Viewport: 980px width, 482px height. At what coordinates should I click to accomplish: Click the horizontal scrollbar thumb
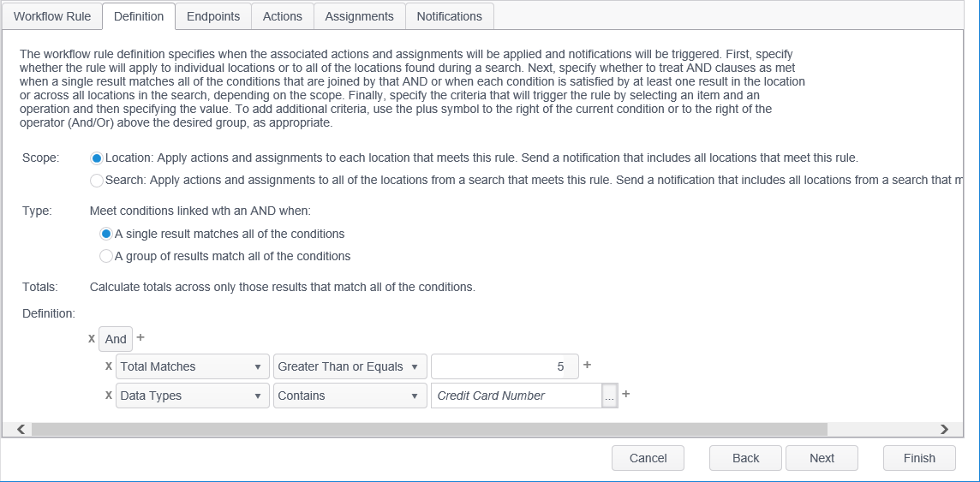(428, 429)
